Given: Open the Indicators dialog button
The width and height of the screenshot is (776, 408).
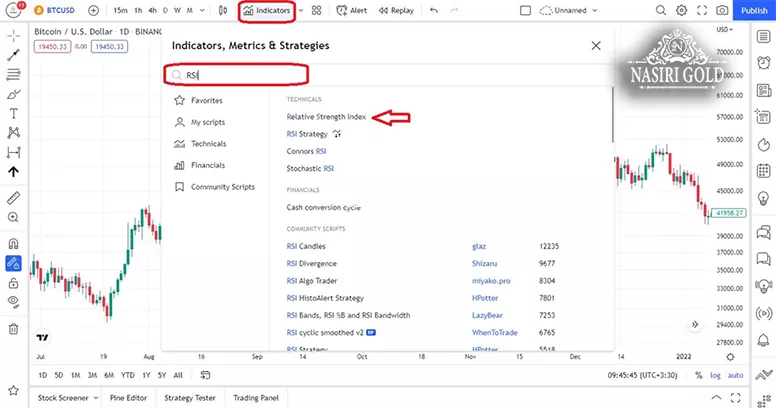Looking at the screenshot, I should point(267,10).
